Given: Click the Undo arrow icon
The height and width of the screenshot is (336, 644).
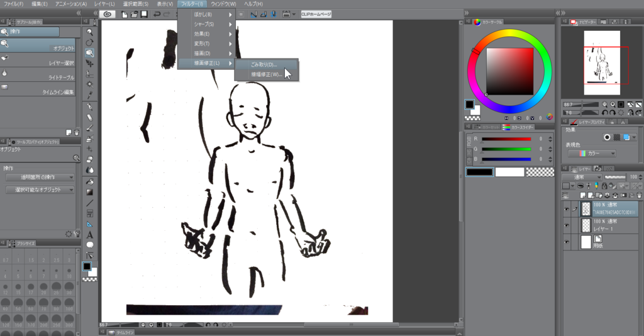Looking at the screenshot, I should (x=157, y=14).
